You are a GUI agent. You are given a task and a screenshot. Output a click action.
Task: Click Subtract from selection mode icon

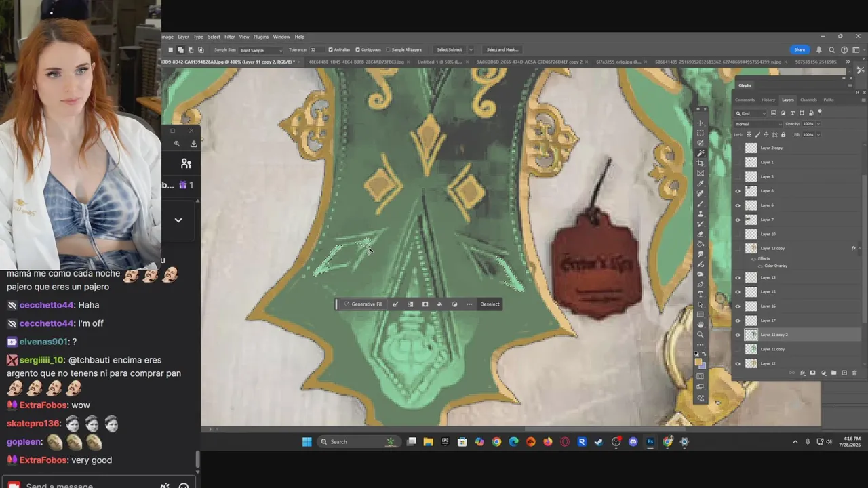[x=191, y=49]
